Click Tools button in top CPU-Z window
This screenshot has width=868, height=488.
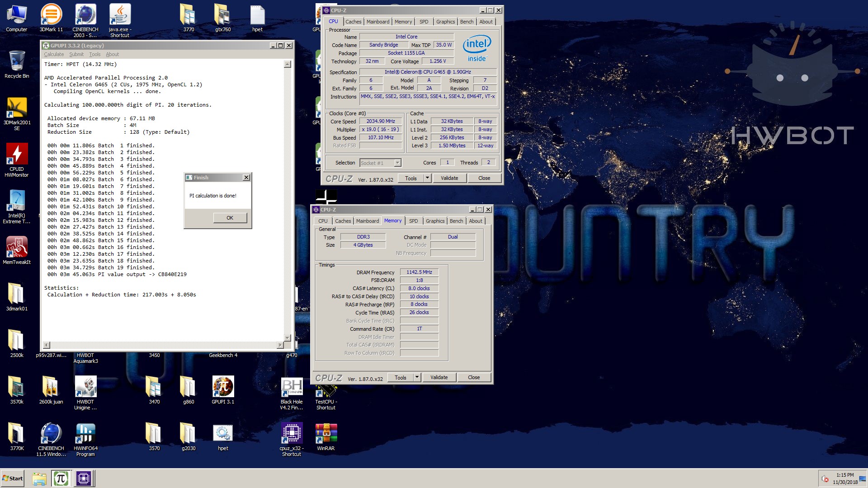click(411, 178)
